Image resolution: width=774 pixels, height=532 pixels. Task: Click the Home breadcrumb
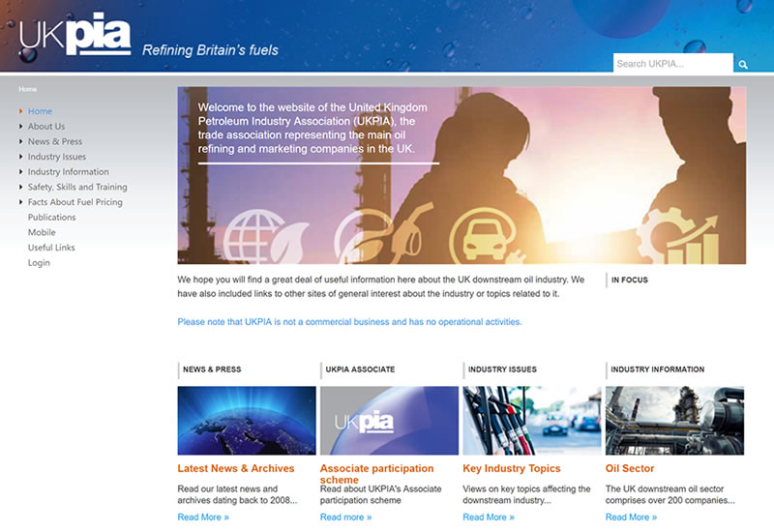coord(28,89)
